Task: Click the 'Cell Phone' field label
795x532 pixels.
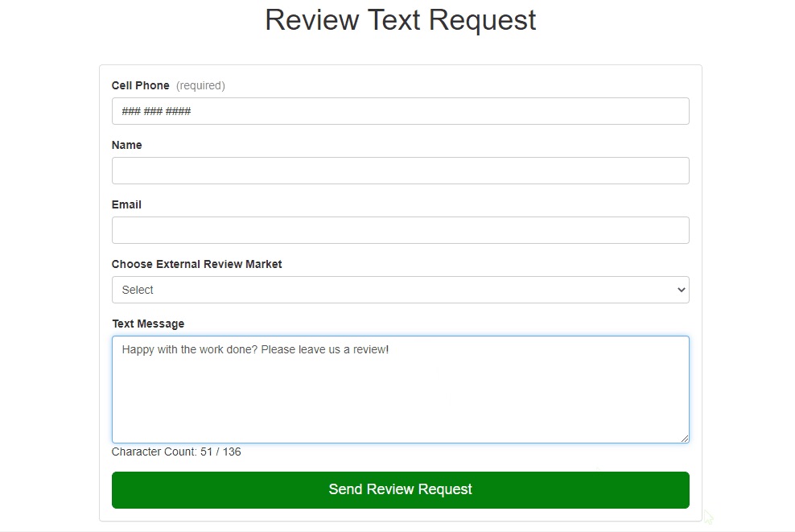Action: click(x=140, y=85)
